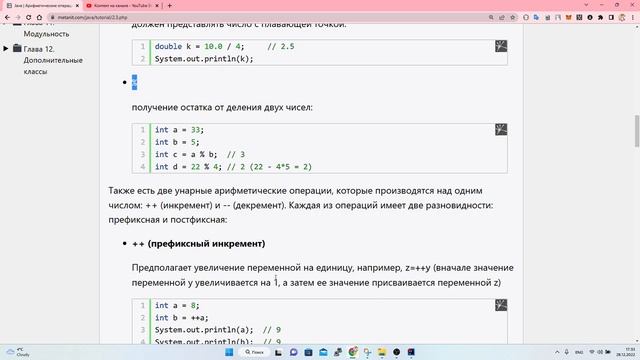Image resolution: width=640 pixels, height=360 pixels.
Task: Click the lock icon in address bar
Action: [53, 18]
